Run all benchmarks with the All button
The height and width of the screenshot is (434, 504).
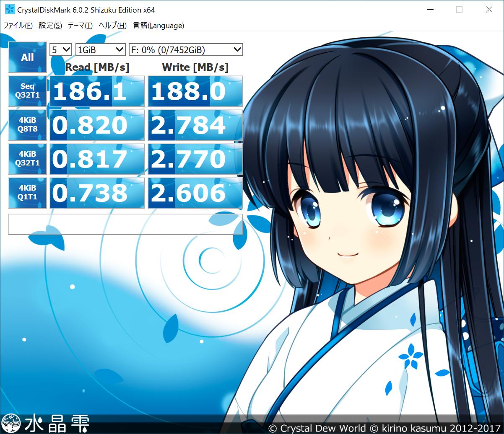27,57
